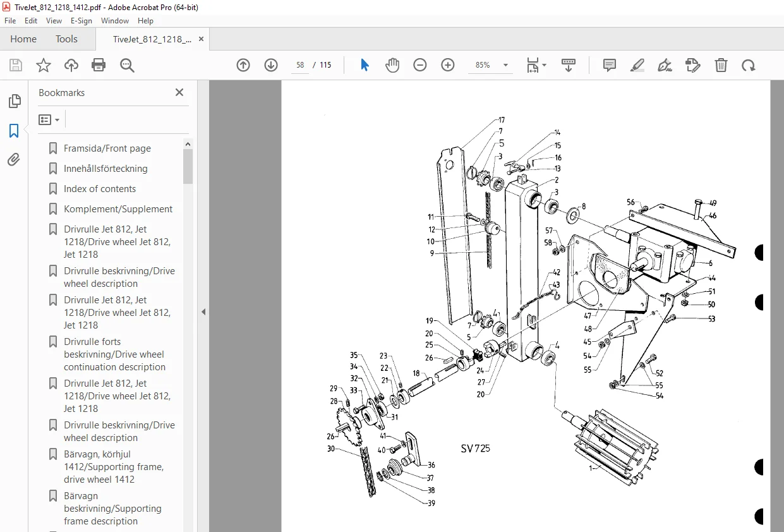This screenshot has width=784, height=532.
Task: Select the Hand pan tool
Action: coord(392,65)
